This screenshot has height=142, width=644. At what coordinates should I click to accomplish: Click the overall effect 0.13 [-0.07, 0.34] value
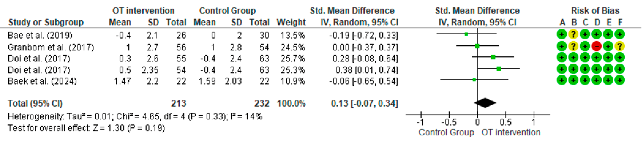point(364,103)
